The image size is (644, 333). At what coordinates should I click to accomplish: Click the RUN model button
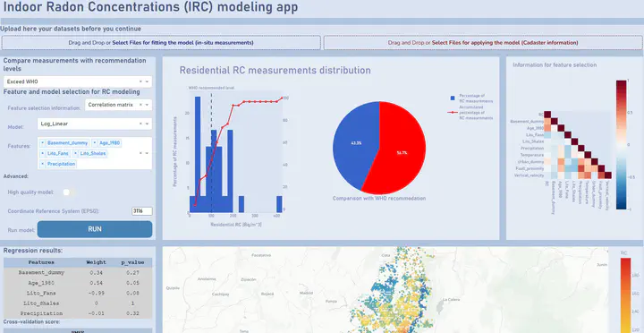[95, 229]
